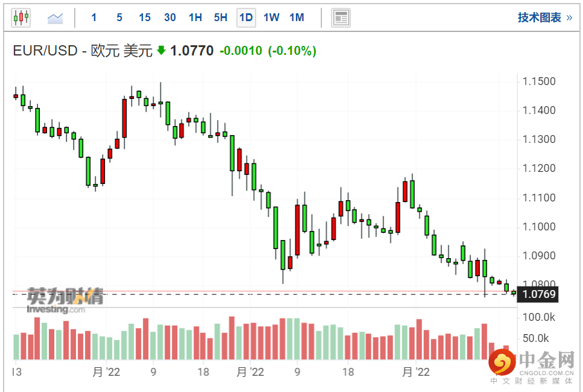Select the candlestick chart type icon
Viewport: 583px width, 392px height.
point(20,17)
